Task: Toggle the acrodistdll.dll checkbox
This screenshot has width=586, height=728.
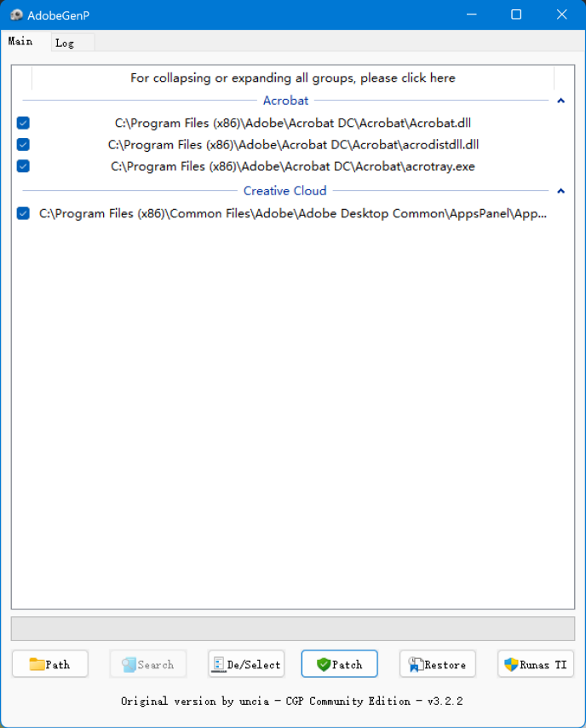Action: click(23, 145)
